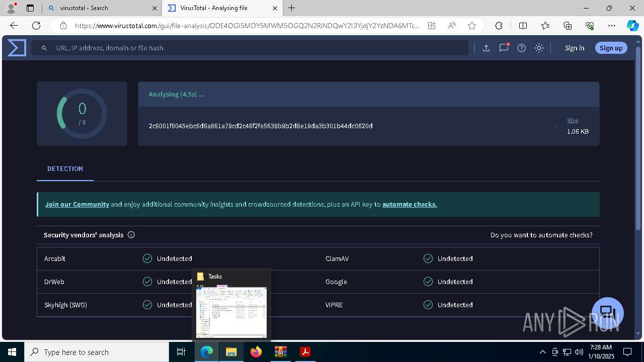
Task: Click the taskbar search box
Action: click(97, 352)
